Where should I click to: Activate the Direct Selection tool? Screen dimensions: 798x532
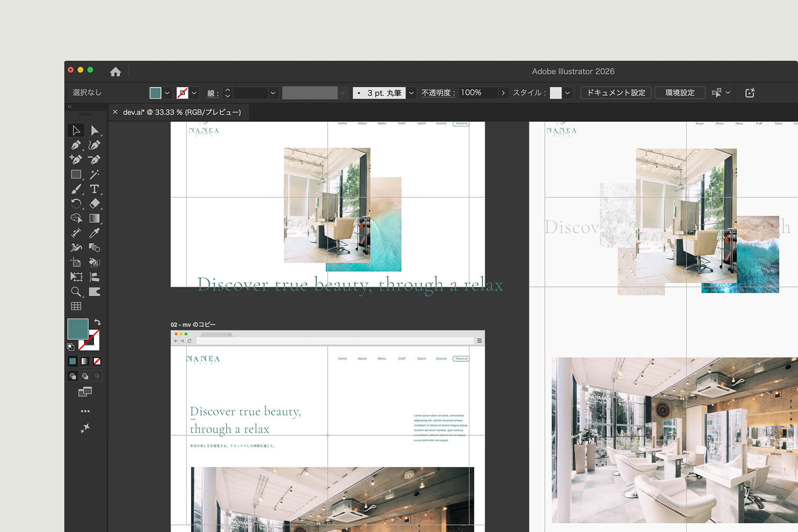(x=94, y=130)
